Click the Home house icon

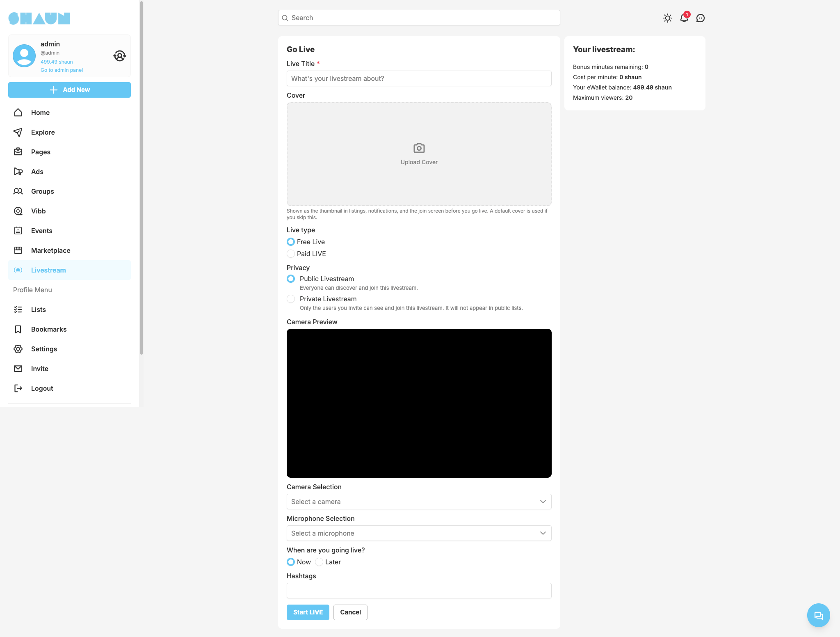tap(18, 112)
